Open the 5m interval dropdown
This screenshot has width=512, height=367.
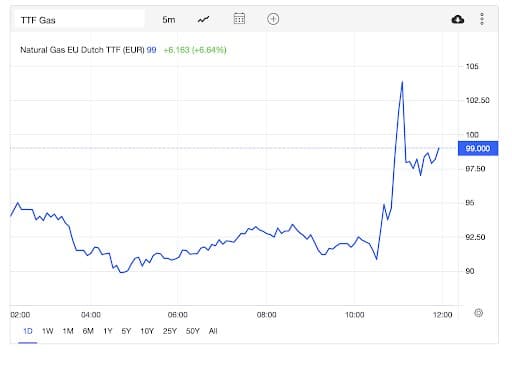(x=169, y=20)
